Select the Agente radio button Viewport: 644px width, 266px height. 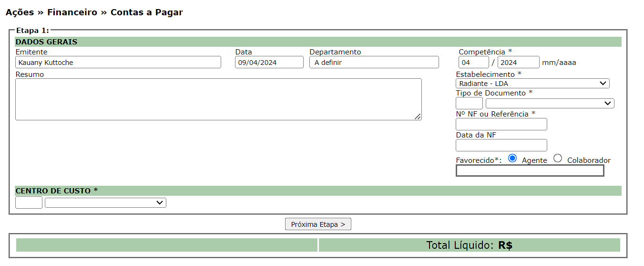(512, 159)
